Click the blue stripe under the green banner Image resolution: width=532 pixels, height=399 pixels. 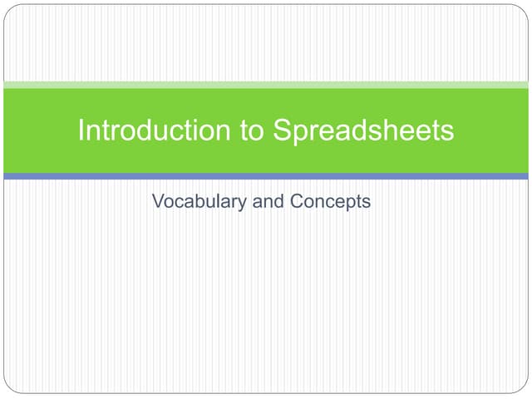pos(266,176)
